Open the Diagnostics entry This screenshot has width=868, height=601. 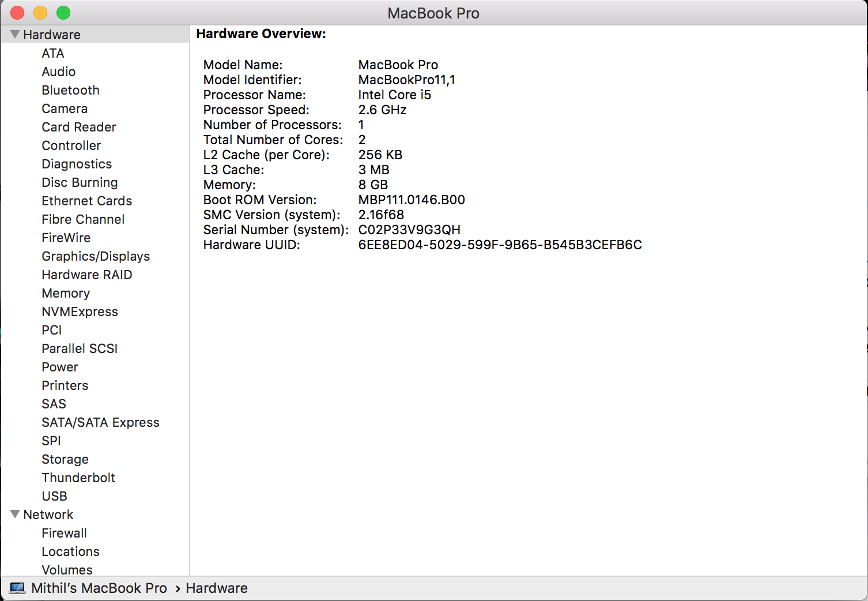click(77, 164)
